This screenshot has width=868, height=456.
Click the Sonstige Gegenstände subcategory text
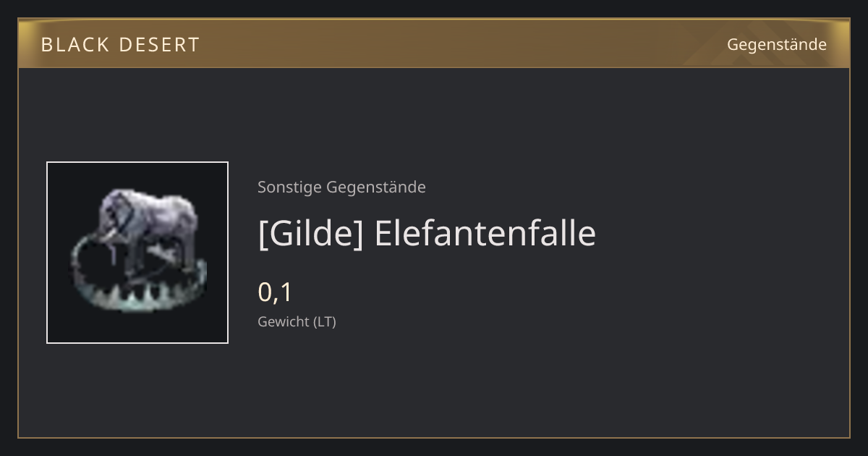(x=341, y=187)
